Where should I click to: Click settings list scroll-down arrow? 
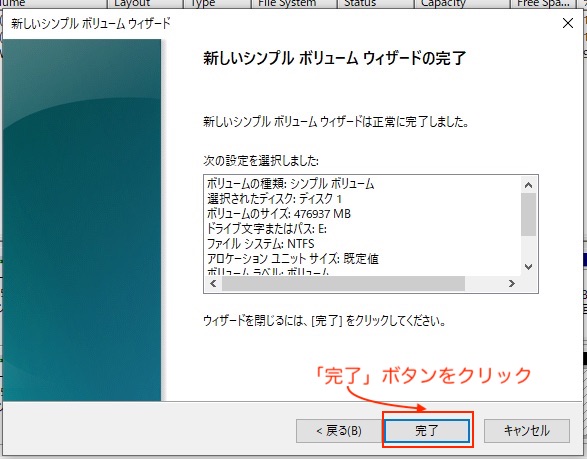pos(529,267)
